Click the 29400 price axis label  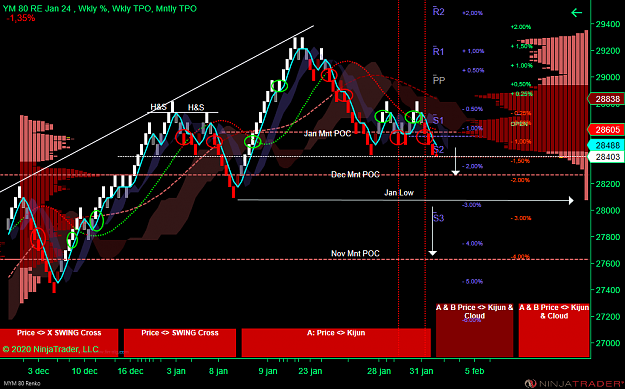click(x=607, y=24)
